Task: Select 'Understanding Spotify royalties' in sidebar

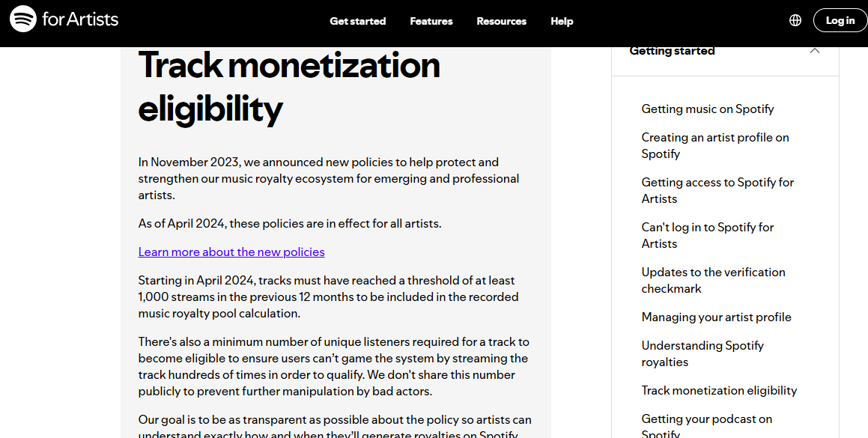Action: [702, 354]
